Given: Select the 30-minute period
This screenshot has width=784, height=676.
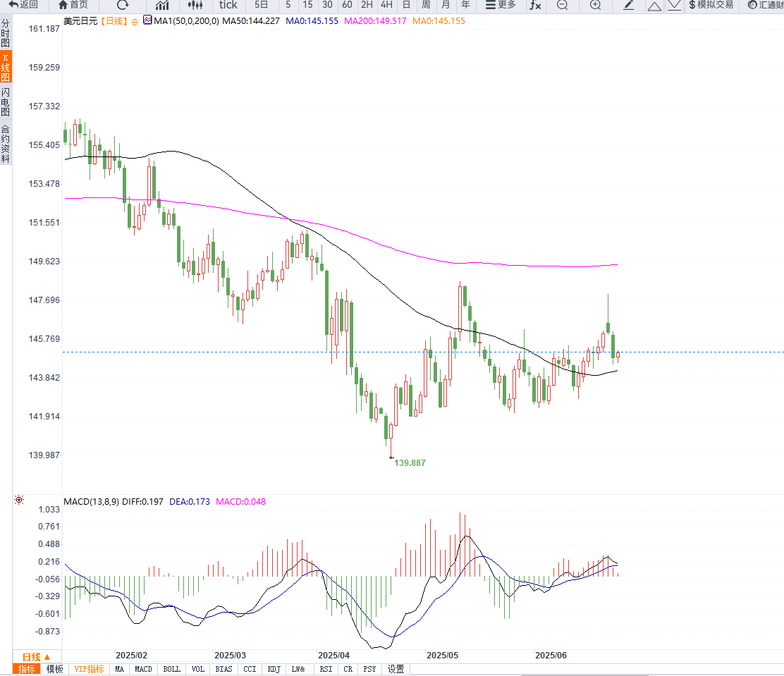Looking at the screenshot, I should click(327, 5).
